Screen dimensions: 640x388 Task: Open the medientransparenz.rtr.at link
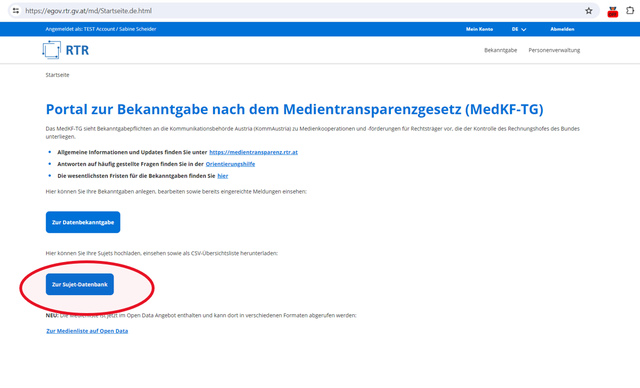[253, 152]
